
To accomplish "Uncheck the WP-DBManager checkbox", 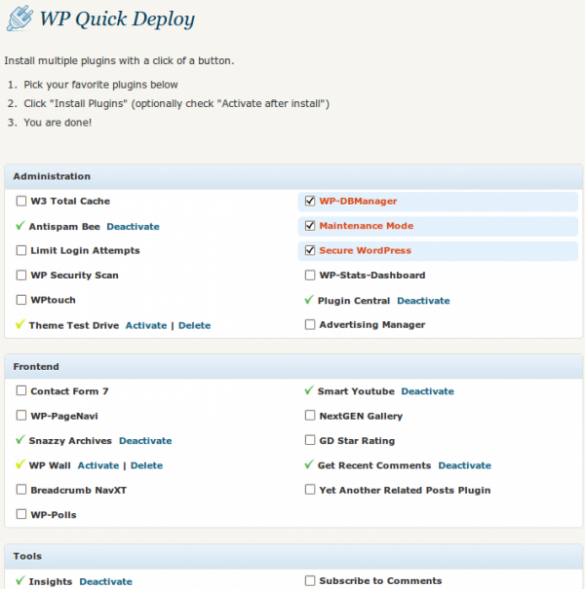I will (310, 201).
